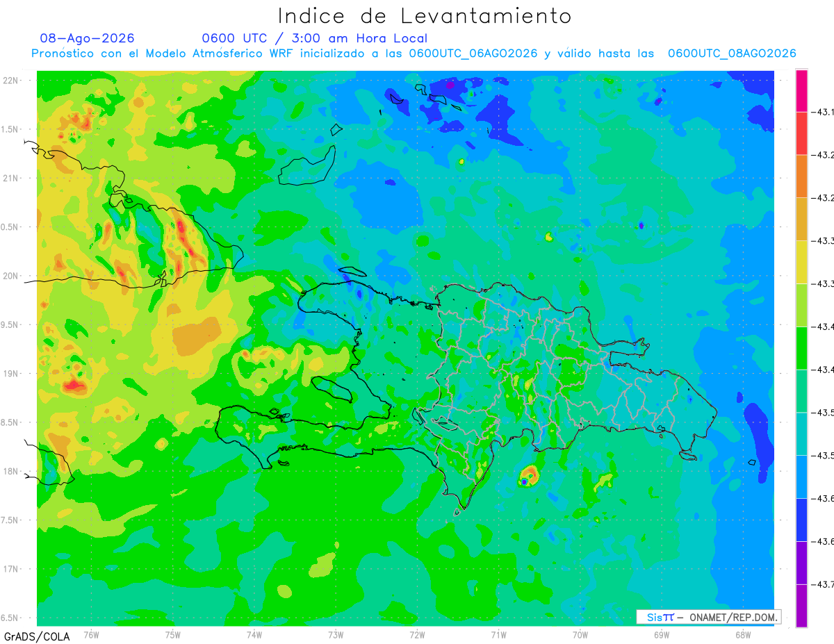Click the 'SisTT - ONAMET/REP.DOM.' credit box
834x644 pixels.
tap(708, 617)
